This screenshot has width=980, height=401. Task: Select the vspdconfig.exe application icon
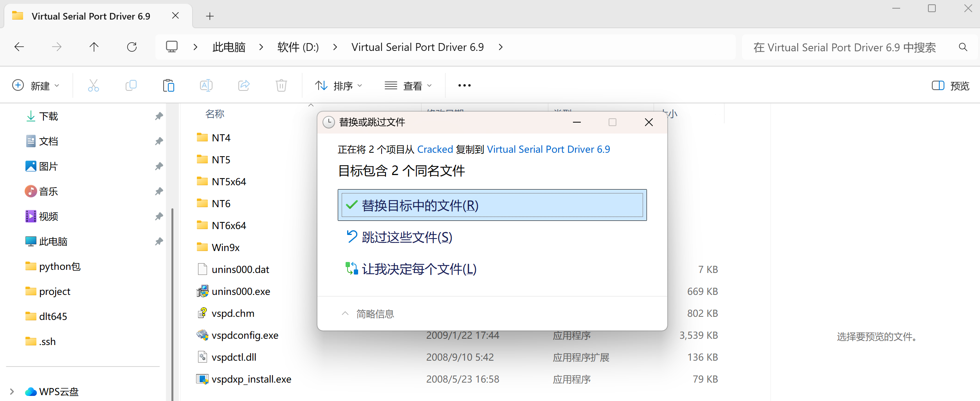point(202,335)
